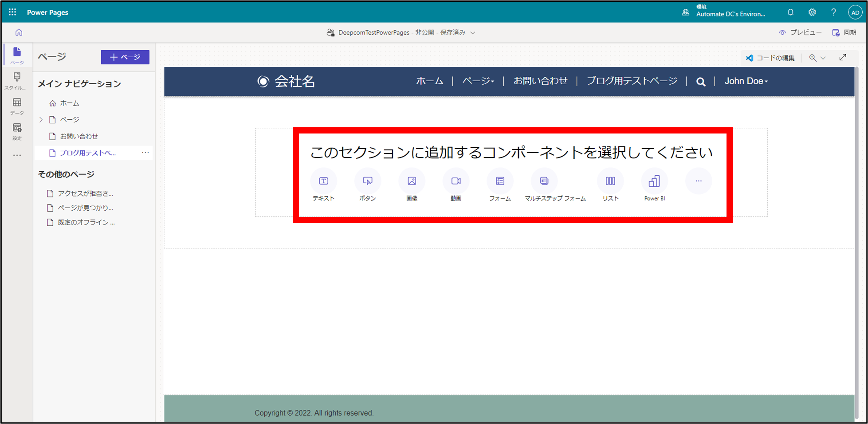Viewport: 868px width, 424px height.
Task: Expand the ページ tree item chevron
Action: click(41, 120)
